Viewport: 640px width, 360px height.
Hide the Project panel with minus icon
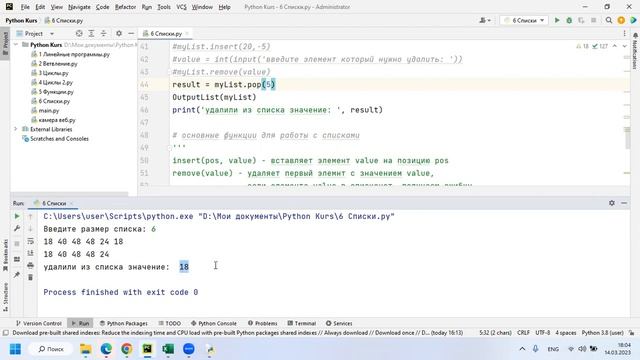[x=131, y=33]
